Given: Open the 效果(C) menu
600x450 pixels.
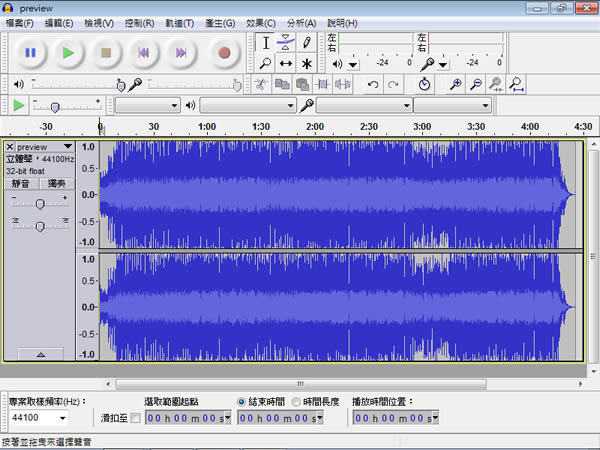Looking at the screenshot, I should [260, 22].
